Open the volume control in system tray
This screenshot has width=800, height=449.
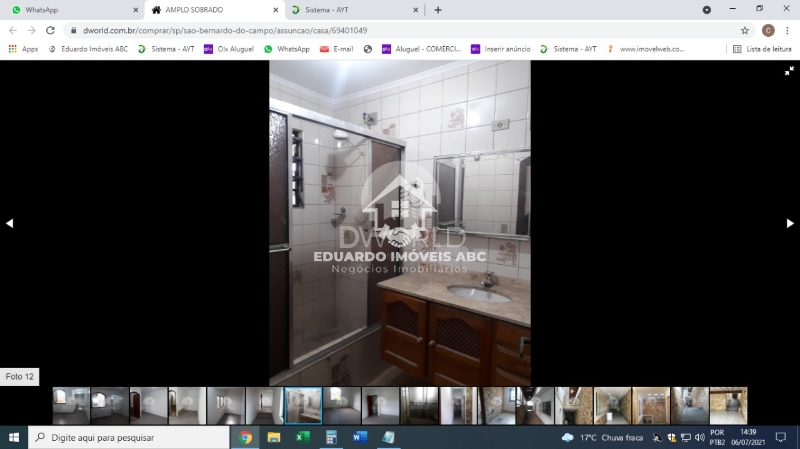coord(699,437)
